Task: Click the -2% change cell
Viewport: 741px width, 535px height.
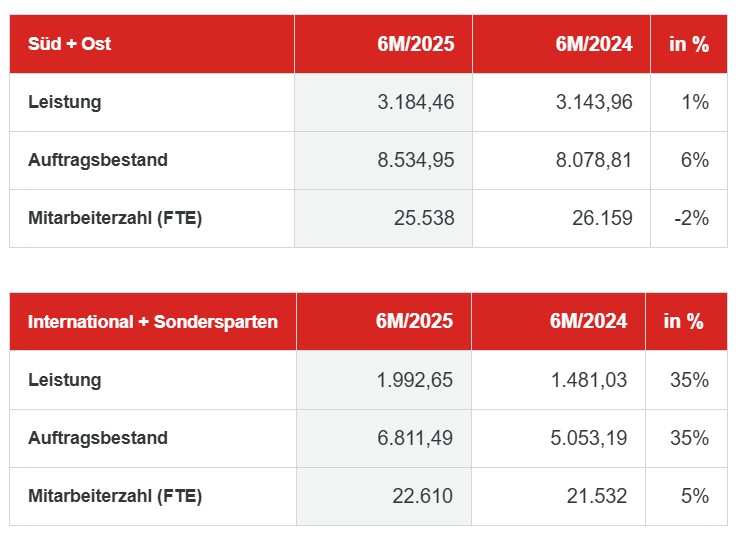Action: [x=691, y=218]
